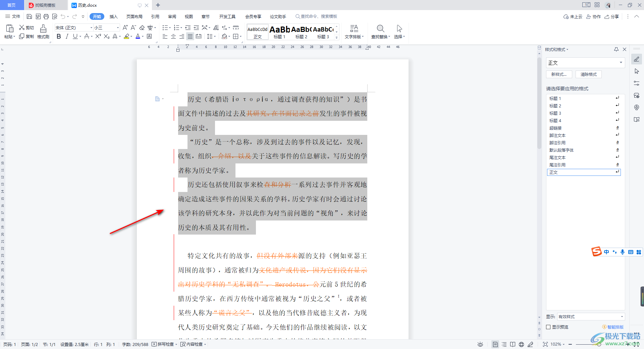Toggle justify alignment

[190, 36]
